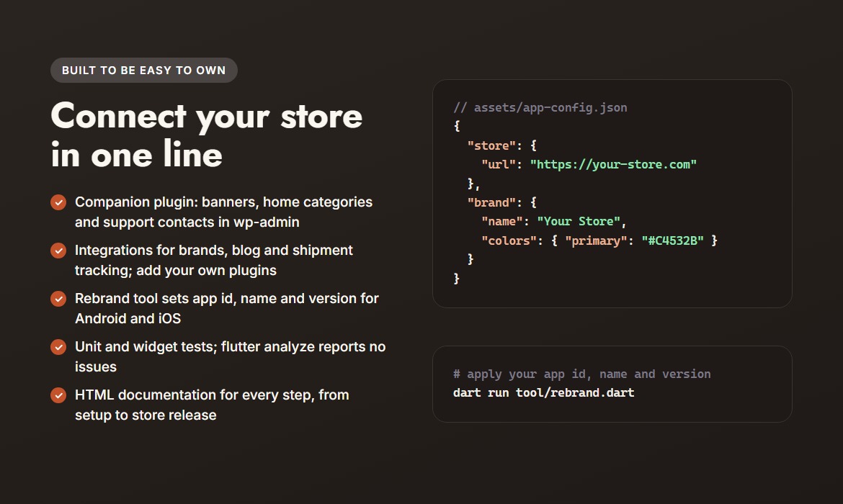Viewport: 843px width, 504px height.
Task: Click the Integrations for brands bullet text
Action: pyautogui.click(x=214, y=260)
